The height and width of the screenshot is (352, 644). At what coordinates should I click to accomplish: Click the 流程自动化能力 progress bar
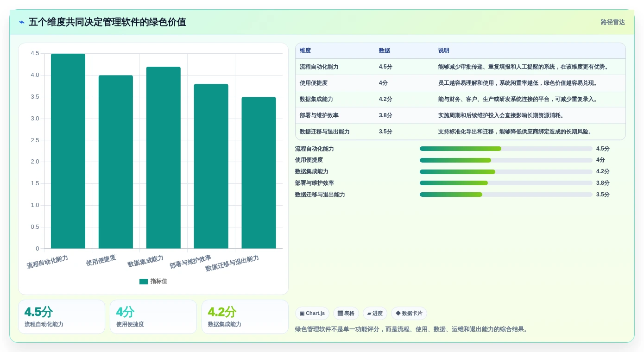(x=506, y=149)
